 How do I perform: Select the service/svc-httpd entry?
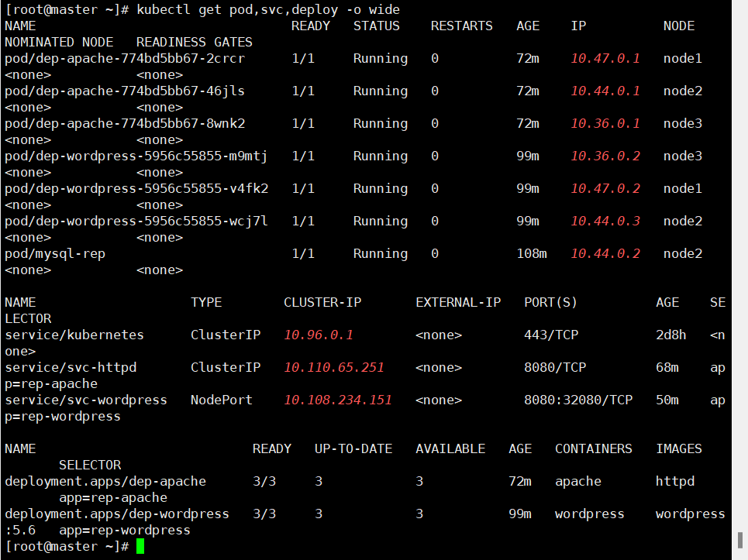tap(71, 367)
